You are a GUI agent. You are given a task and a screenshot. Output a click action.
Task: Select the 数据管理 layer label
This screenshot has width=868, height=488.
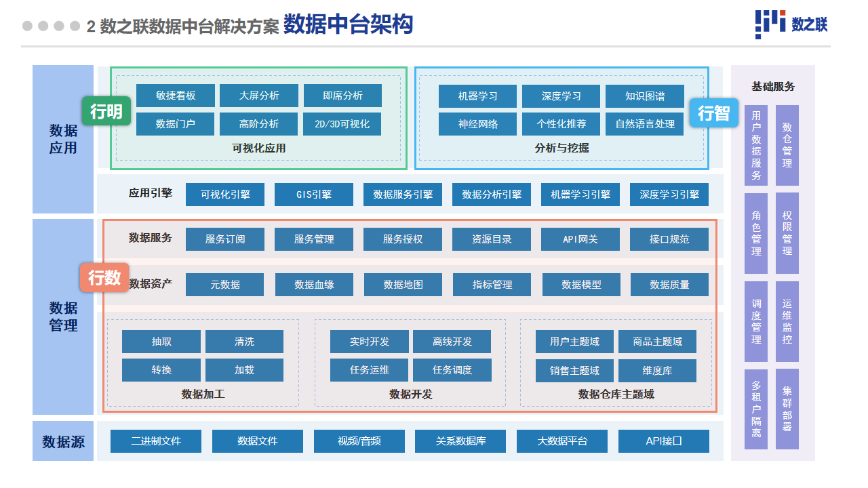pos(63,317)
